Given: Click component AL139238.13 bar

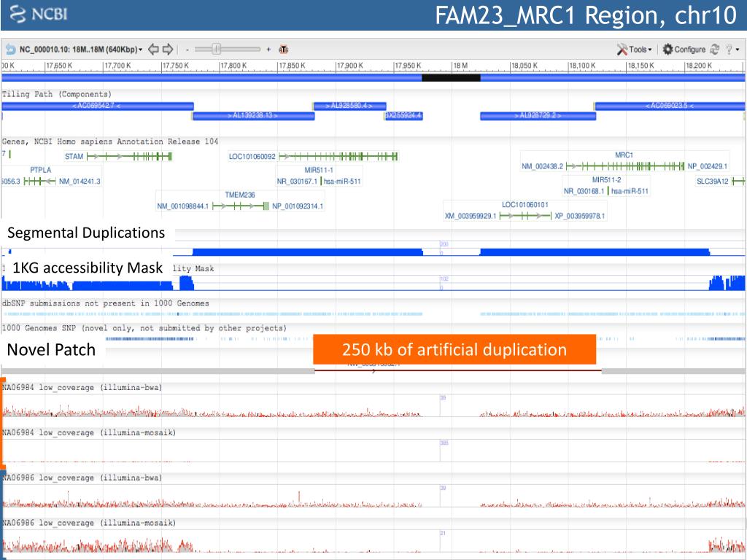Looking at the screenshot, I should (253, 116).
